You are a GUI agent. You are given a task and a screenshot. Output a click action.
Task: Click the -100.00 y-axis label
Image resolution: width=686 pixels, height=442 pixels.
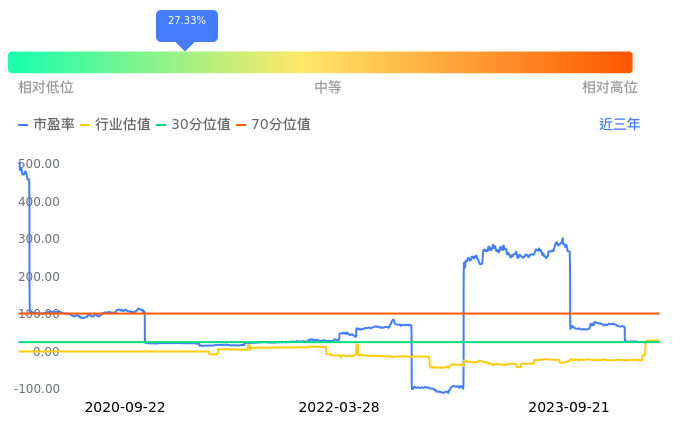tap(39, 389)
